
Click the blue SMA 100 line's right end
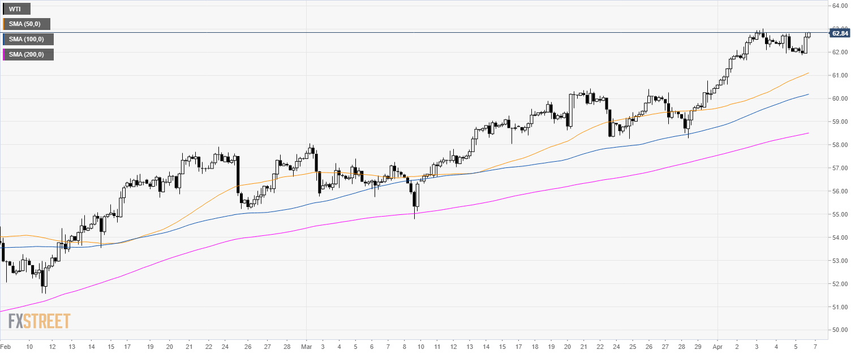coord(807,94)
